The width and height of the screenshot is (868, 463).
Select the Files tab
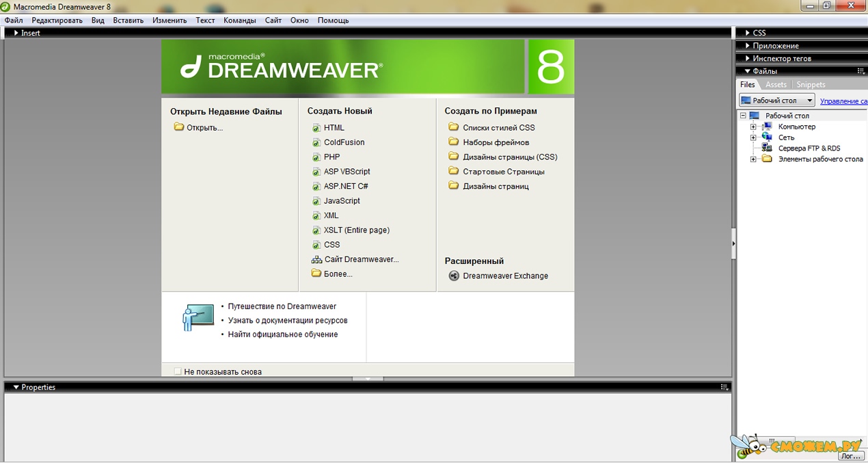click(748, 85)
